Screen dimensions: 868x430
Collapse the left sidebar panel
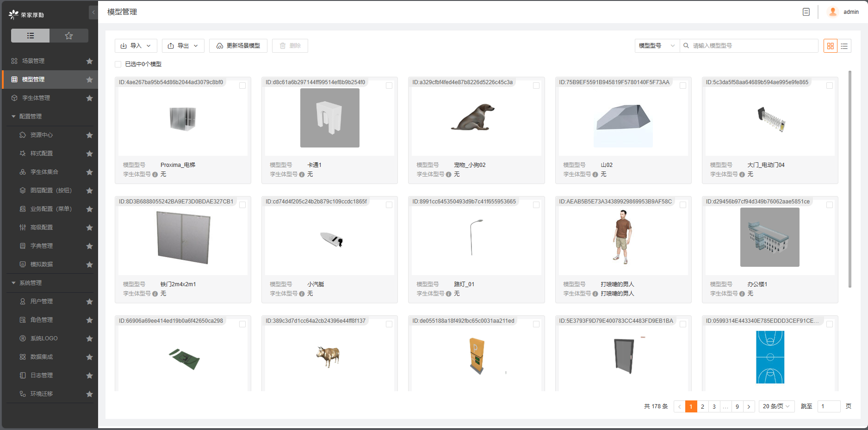pyautogui.click(x=93, y=12)
